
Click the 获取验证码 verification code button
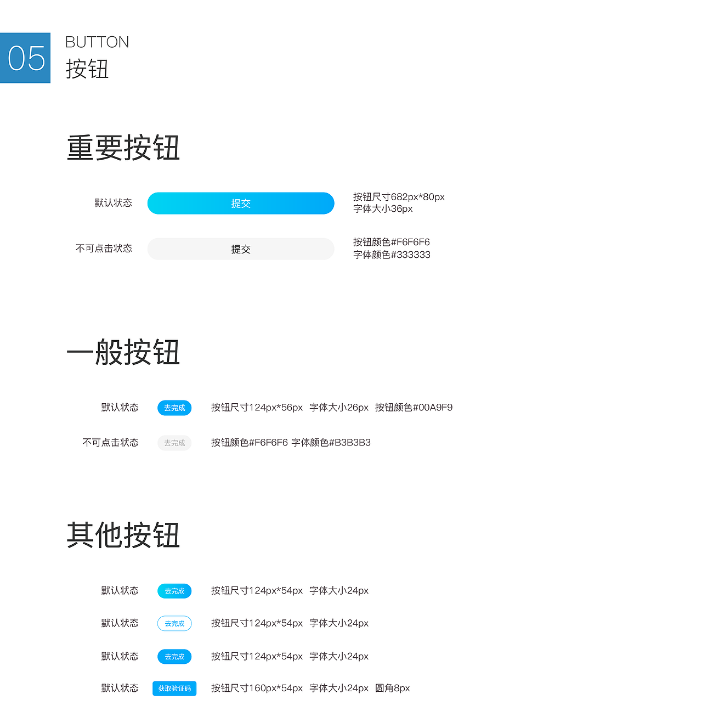coord(174,689)
